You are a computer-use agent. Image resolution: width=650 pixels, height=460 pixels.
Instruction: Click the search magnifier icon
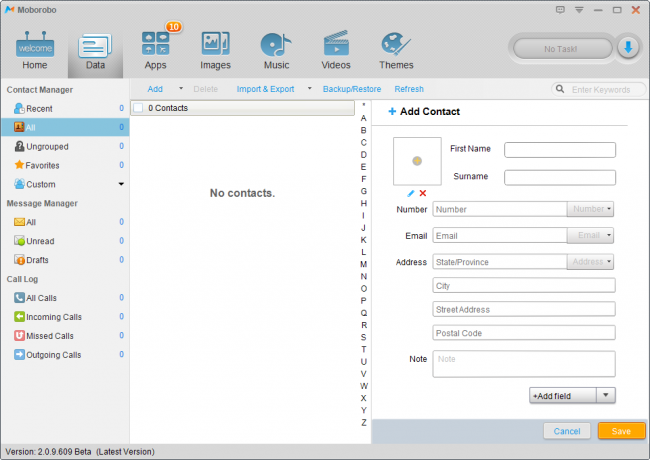pyautogui.click(x=560, y=89)
